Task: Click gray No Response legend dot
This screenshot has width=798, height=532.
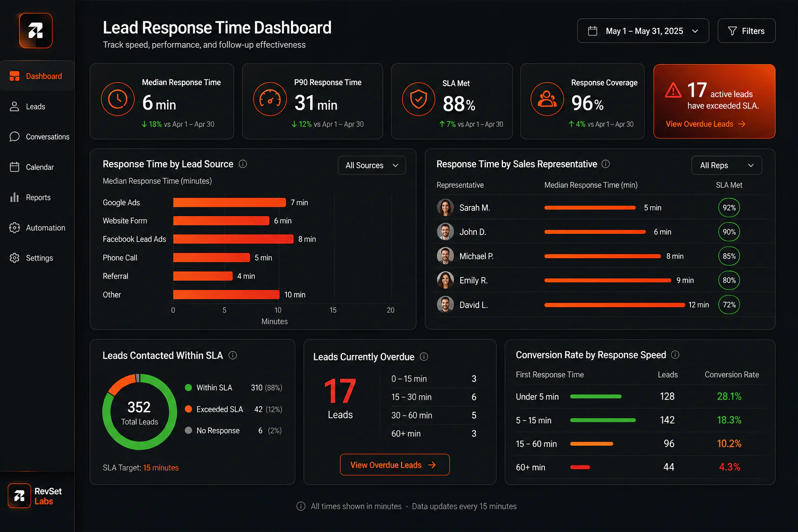Action: 189,430
